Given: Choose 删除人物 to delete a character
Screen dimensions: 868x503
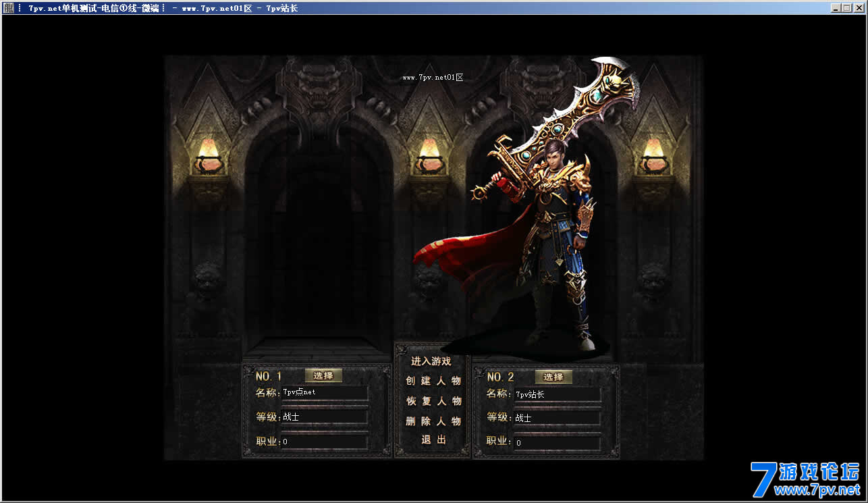Looking at the screenshot, I should click(433, 421).
